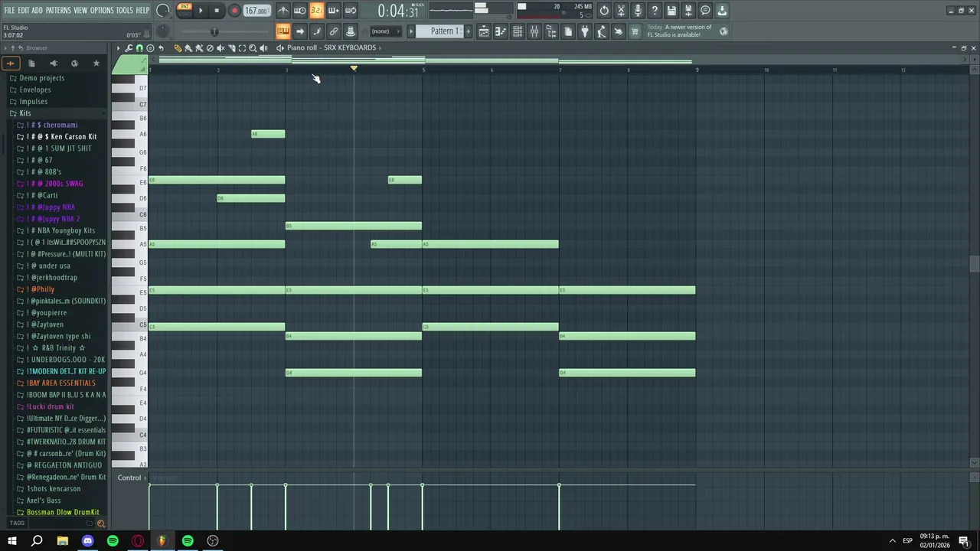
Task: Save project with the floppy disk icon
Action: tap(671, 11)
